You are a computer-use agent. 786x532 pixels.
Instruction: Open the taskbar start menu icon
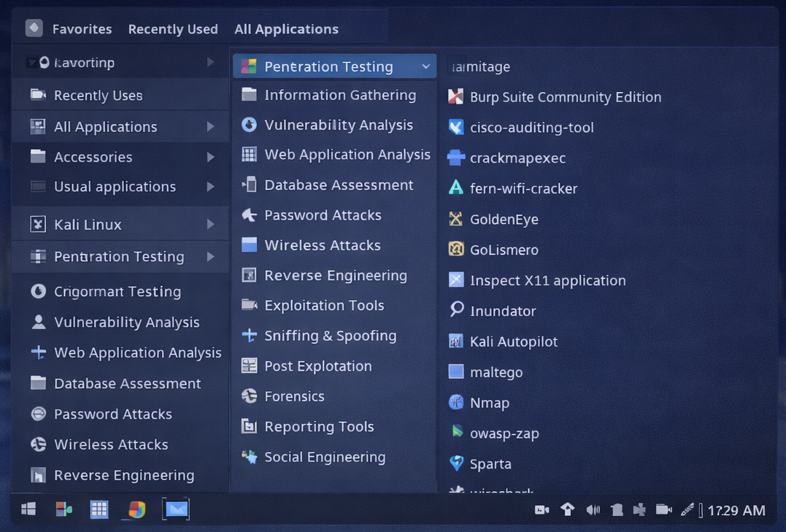click(28, 509)
